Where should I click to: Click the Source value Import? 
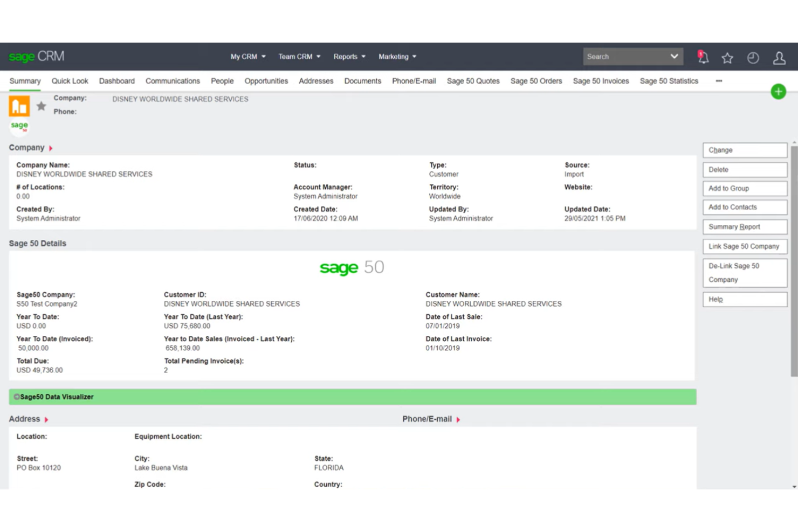(574, 175)
